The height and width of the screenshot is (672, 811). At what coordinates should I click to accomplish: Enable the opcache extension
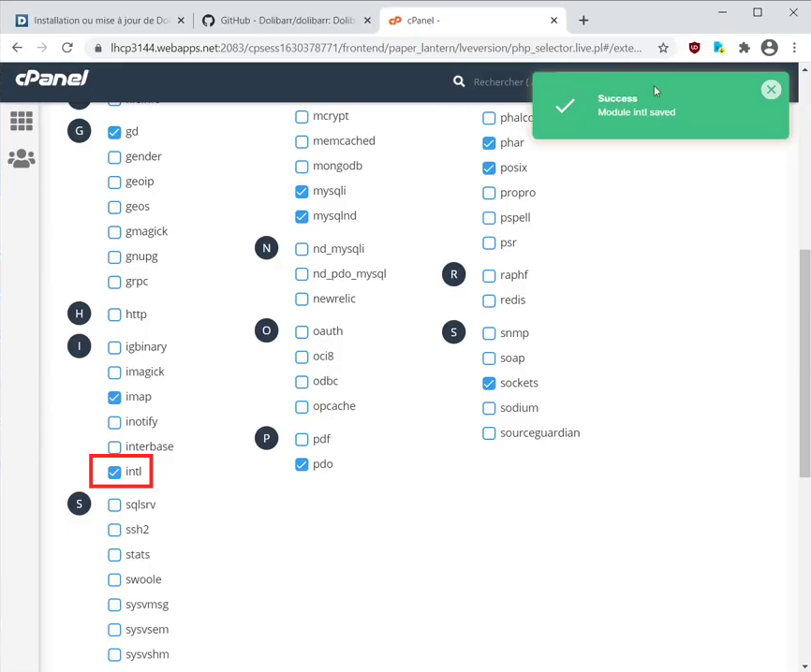(302, 406)
